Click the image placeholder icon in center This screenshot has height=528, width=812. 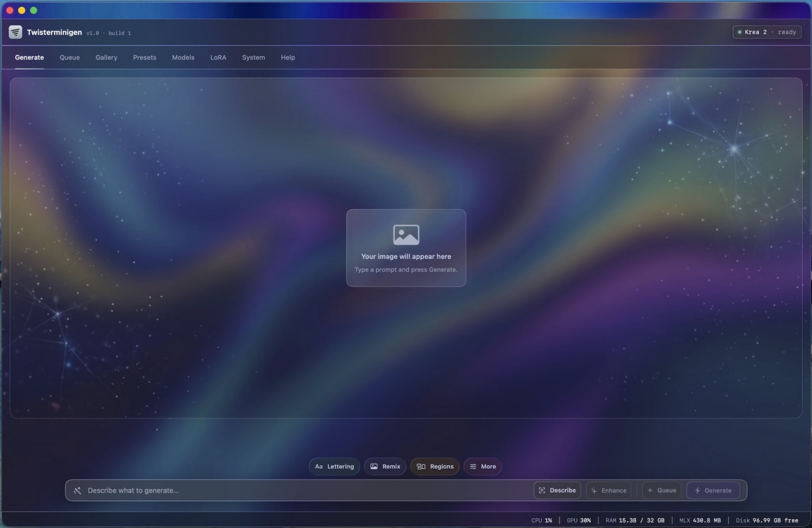(x=406, y=235)
